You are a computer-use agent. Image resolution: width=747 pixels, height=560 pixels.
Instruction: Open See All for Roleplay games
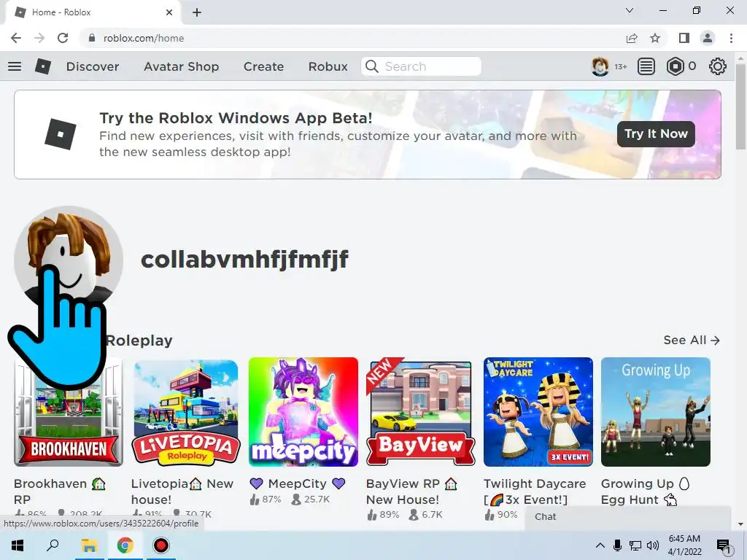692,340
